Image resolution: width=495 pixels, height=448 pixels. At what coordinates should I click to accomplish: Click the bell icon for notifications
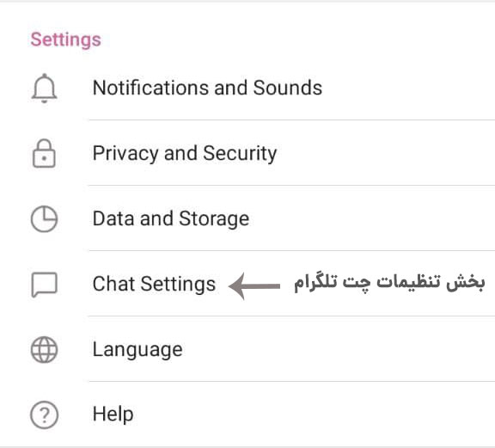pyautogui.click(x=44, y=89)
